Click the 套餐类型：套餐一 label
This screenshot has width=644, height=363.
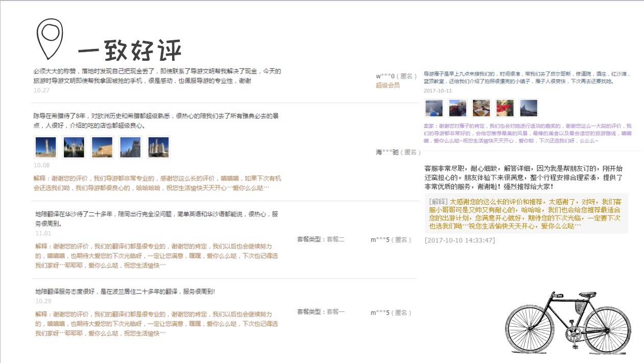[321, 312]
